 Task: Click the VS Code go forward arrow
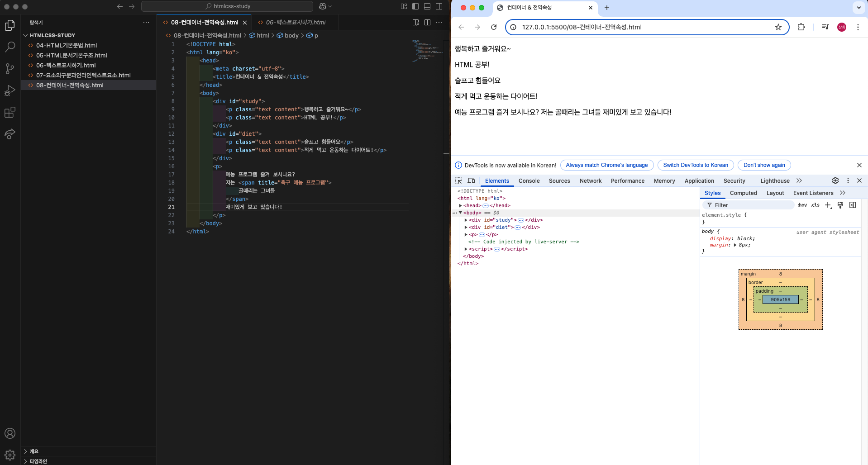tap(132, 6)
